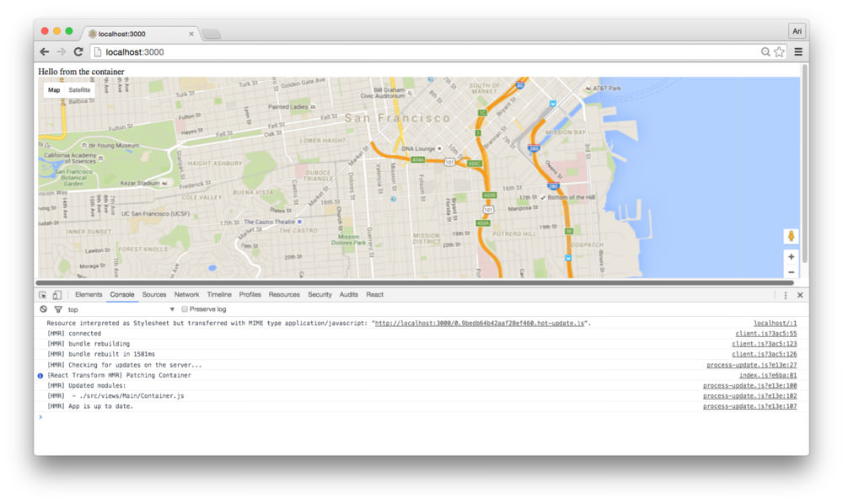The height and width of the screenshot is (504, 843).
Task: Click the DevTools inspect element icon
Action: coord(43,295)
